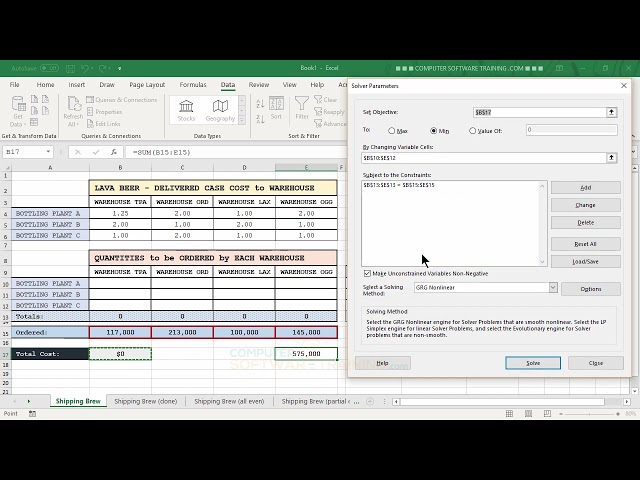Switch to Page Break Preview in status bar

[547, 414]
